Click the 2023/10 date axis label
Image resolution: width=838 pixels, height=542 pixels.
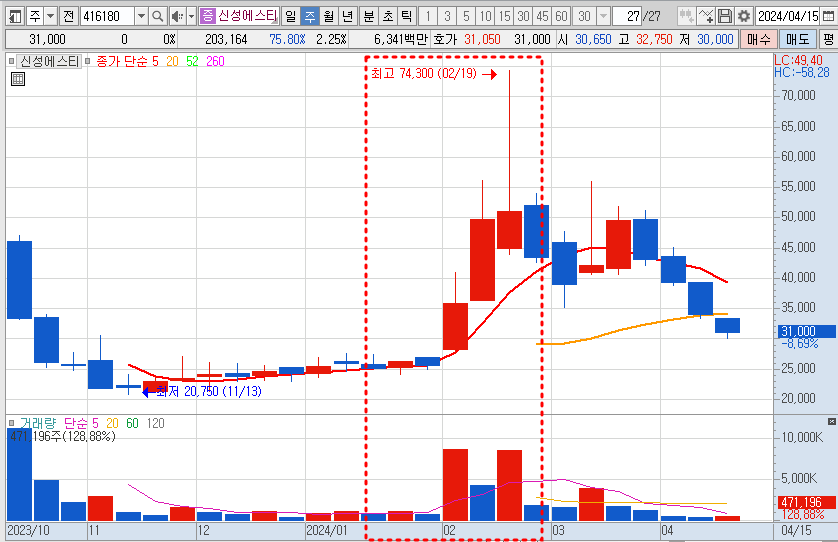coord(28,531)
